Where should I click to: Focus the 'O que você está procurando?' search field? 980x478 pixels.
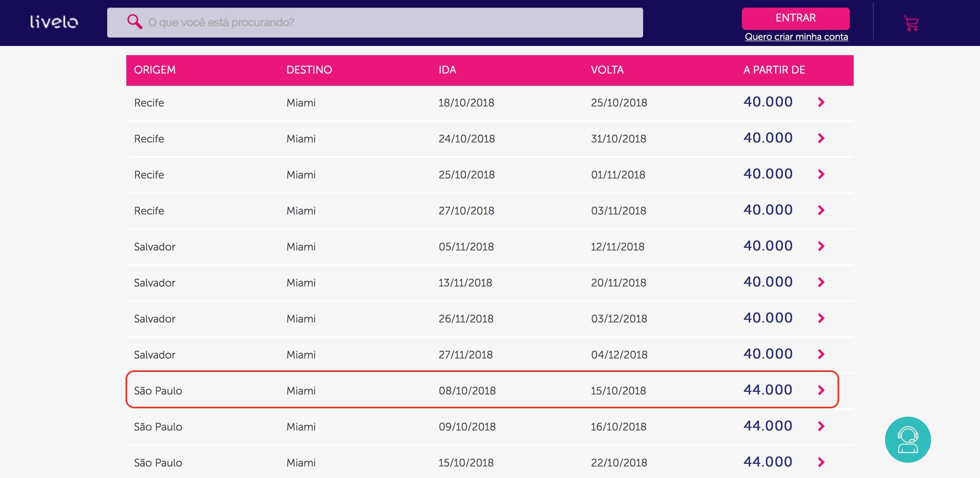click(375, 23)
